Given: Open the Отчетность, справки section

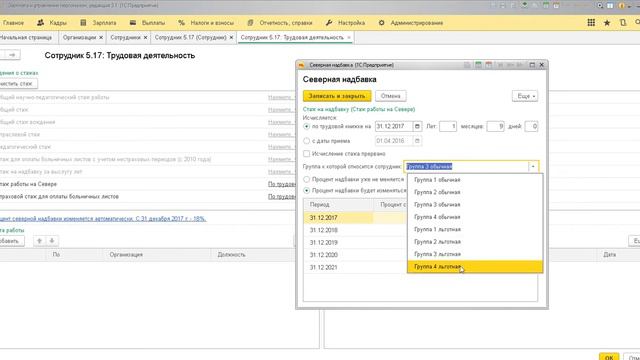Looking at the screenshot, I should click(x=280, y=23).
